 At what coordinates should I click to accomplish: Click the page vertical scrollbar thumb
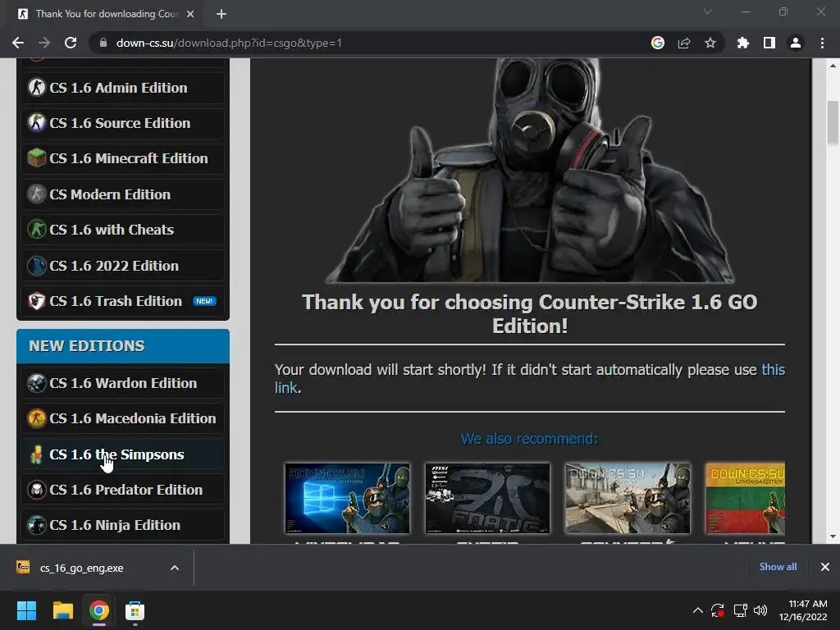point(833,122)
